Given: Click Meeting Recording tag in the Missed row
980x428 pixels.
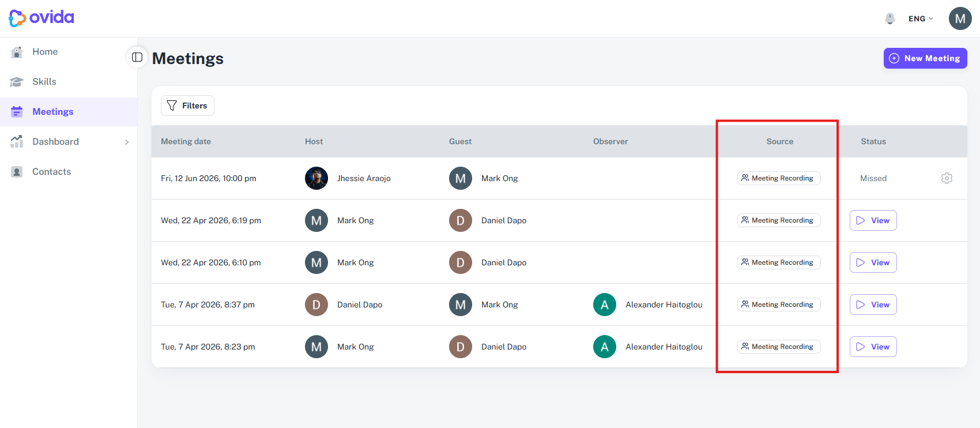Looking at the screenshot, I should tap(779, 178).
